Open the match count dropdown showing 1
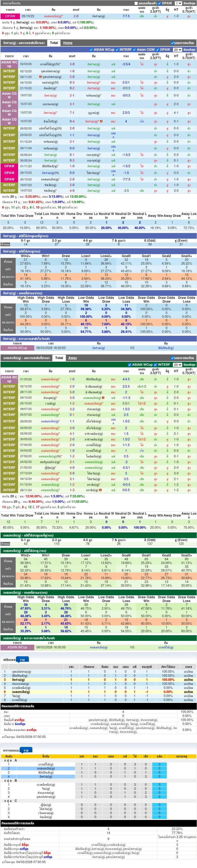The image size is (197, 868). (178, 3)
